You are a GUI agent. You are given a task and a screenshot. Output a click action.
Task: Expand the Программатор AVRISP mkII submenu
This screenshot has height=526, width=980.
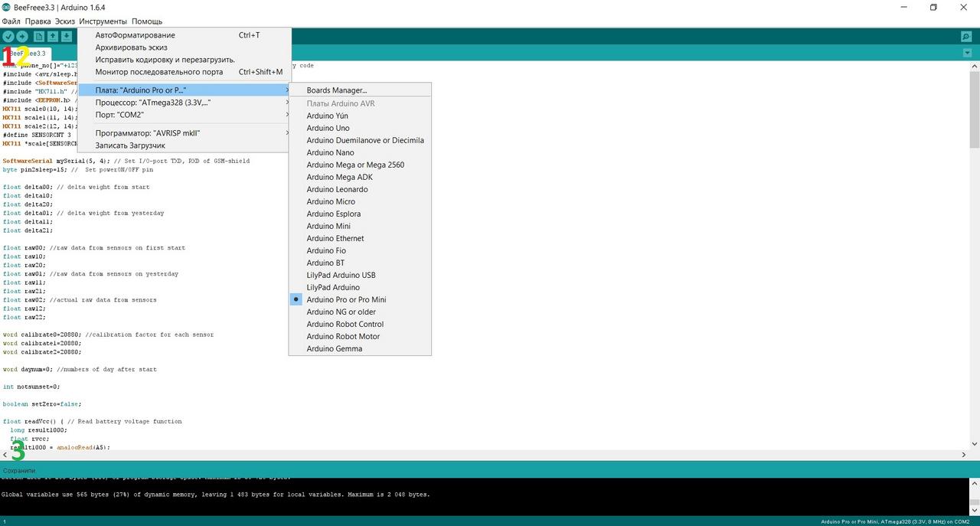[185, 133]
